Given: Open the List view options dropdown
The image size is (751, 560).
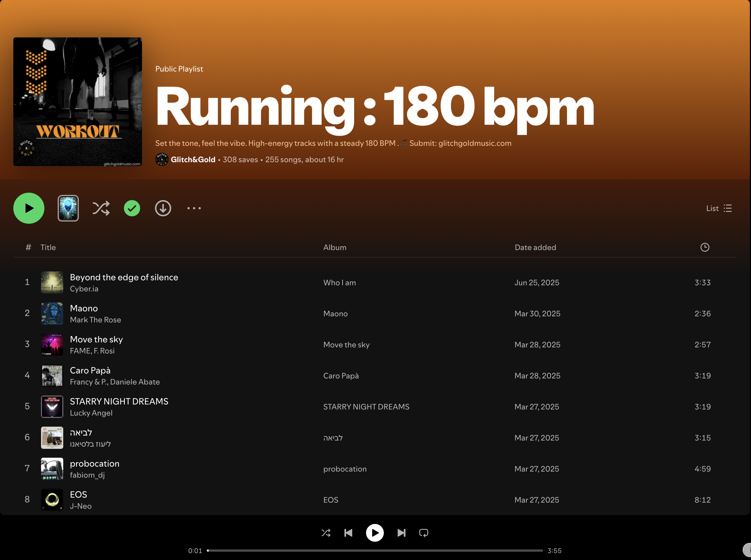Looking at the screenshot, I should (719, 208).
